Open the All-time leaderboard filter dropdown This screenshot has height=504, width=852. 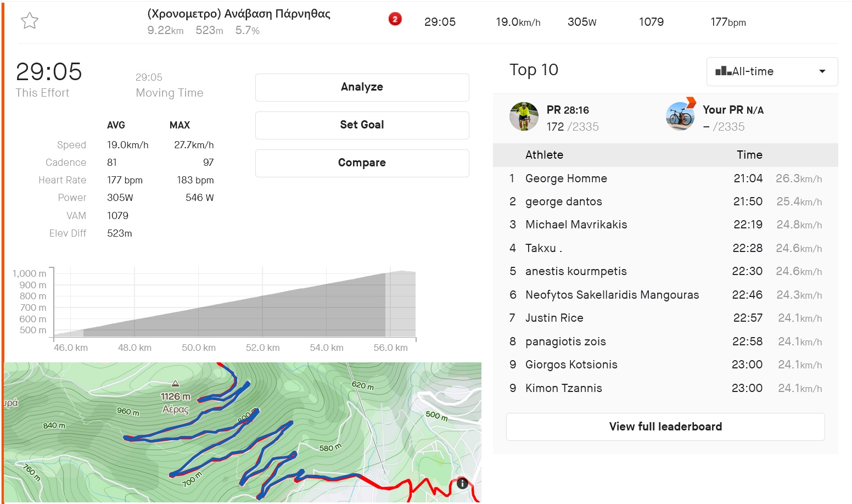pos(772,71)
